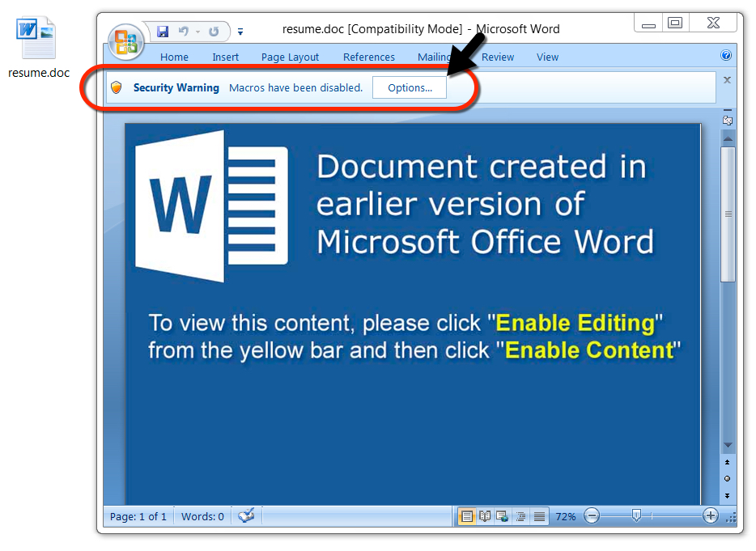Switch to Draft view
This screenshot has width=756, height=551.
coord(539,517)
